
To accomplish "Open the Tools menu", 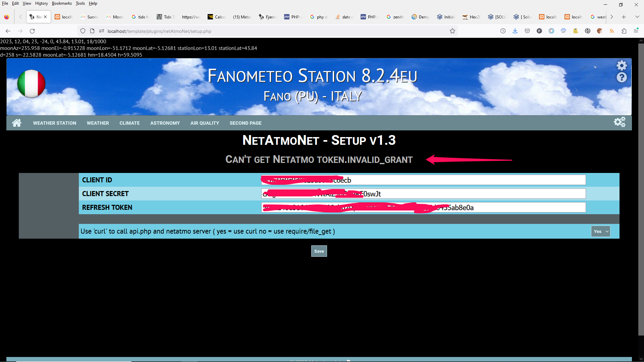I will [80, 3].
